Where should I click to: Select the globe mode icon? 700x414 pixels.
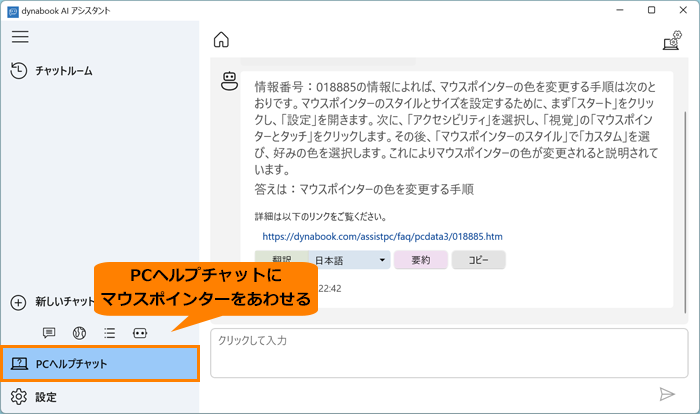[79, 333]
